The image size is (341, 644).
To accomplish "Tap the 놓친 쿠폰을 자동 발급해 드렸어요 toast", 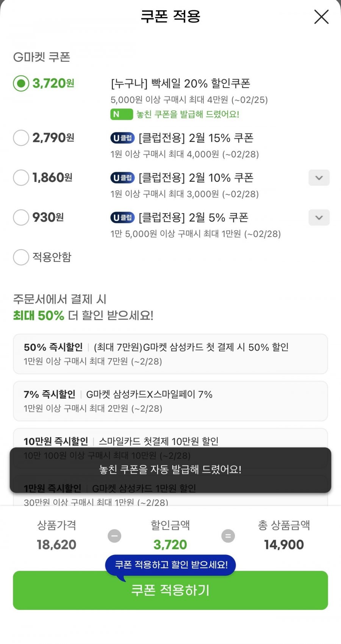I will click(170, 470).
